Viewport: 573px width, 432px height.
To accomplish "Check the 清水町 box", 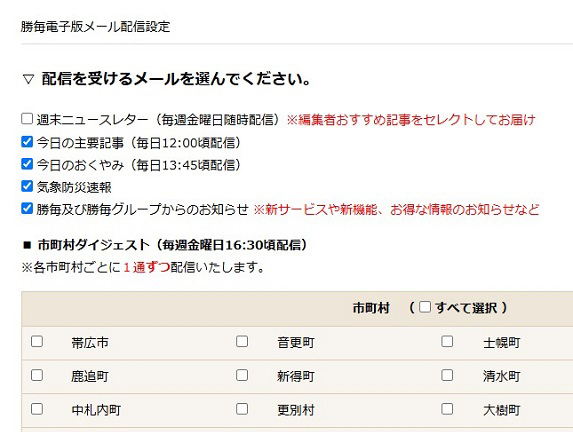I will (x=447, y=375).
